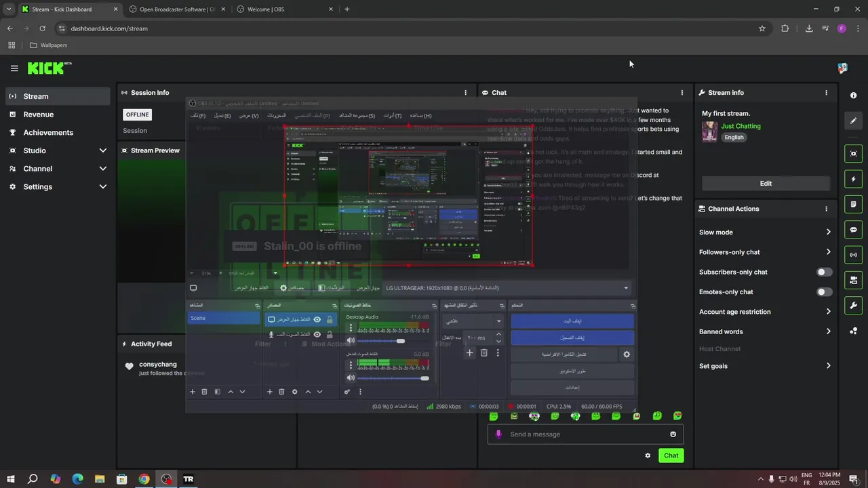Click the profile avatar in Kick header
Screen dimensions: 868x488
pos(842,68)
